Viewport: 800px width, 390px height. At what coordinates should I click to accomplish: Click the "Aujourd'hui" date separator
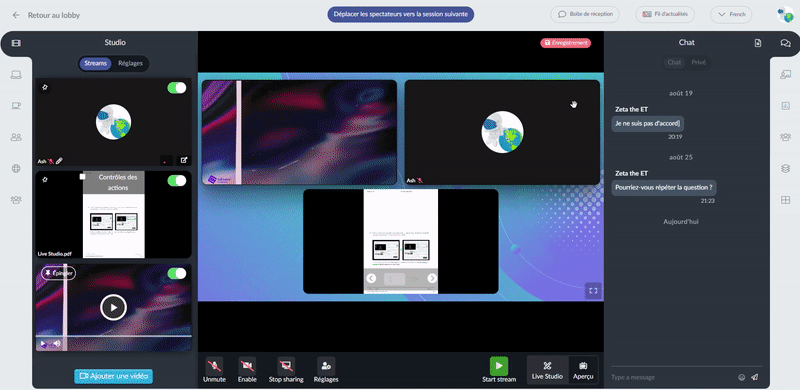point(681,222)
